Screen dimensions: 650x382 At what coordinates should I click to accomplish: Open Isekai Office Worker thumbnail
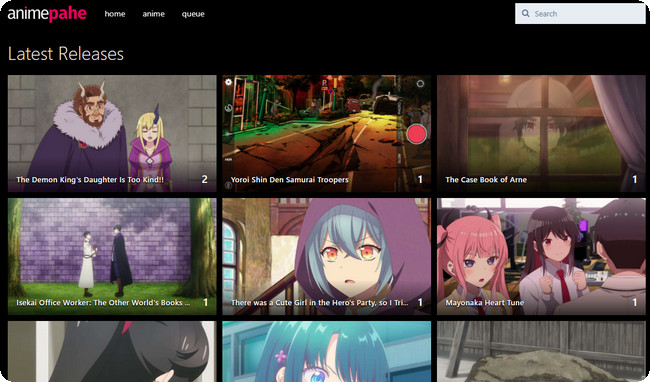pos(112,256)
